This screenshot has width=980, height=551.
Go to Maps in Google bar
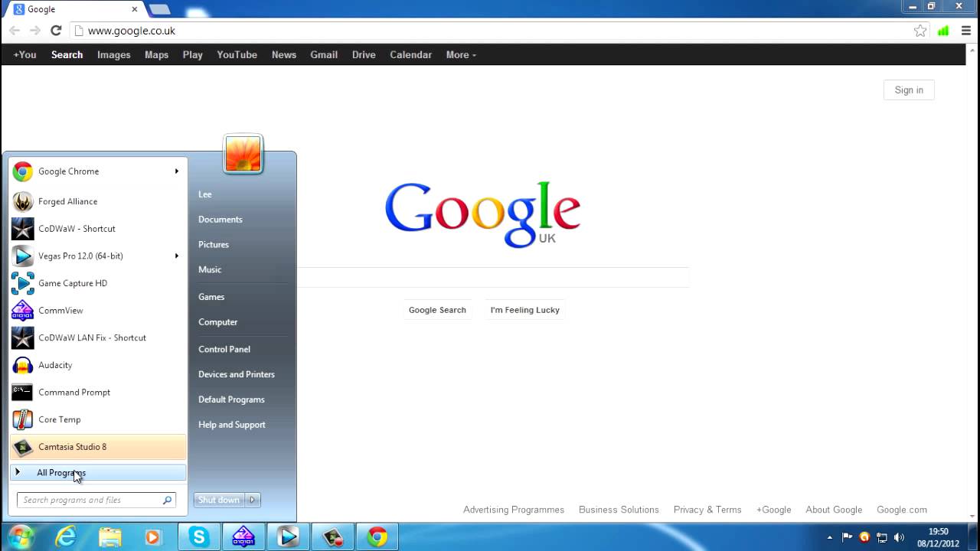point(156,55)
